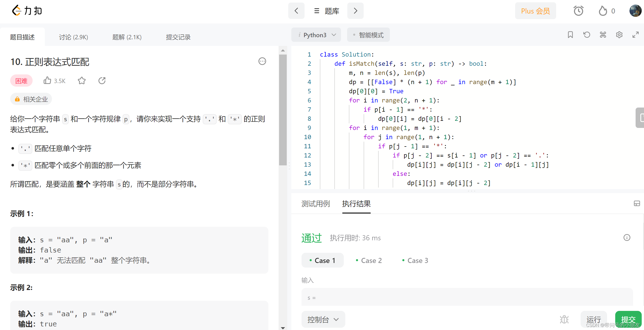Switch to 题目描述 tab
Screen dimensions: 644x330
point(22,37)
